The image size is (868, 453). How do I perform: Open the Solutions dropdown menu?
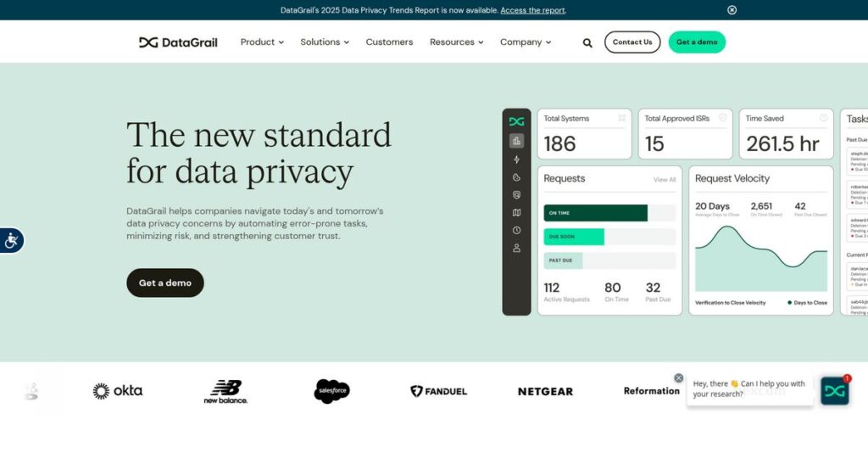point(325,42)
